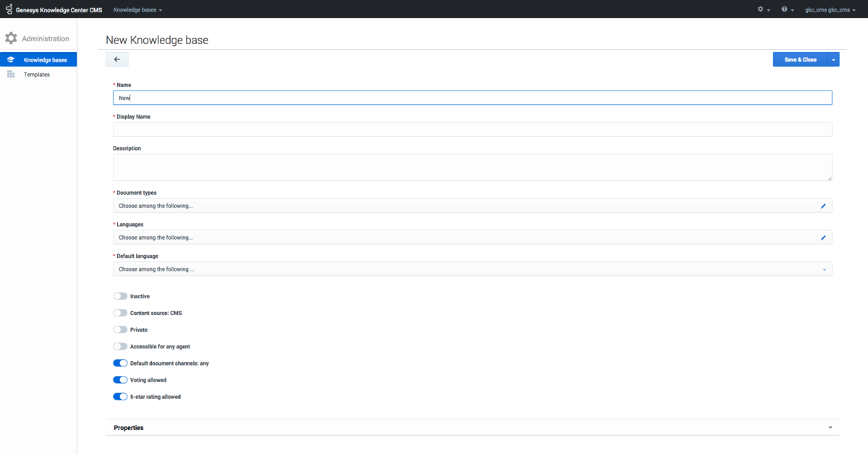Open the Default language dropdown
The width and height of the screenshot is (868, 454).
click(x=472, y=269)
